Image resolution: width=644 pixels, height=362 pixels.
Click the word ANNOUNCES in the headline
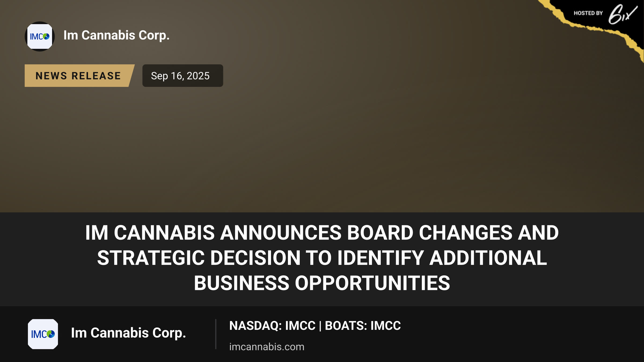(x=281, y=232)
